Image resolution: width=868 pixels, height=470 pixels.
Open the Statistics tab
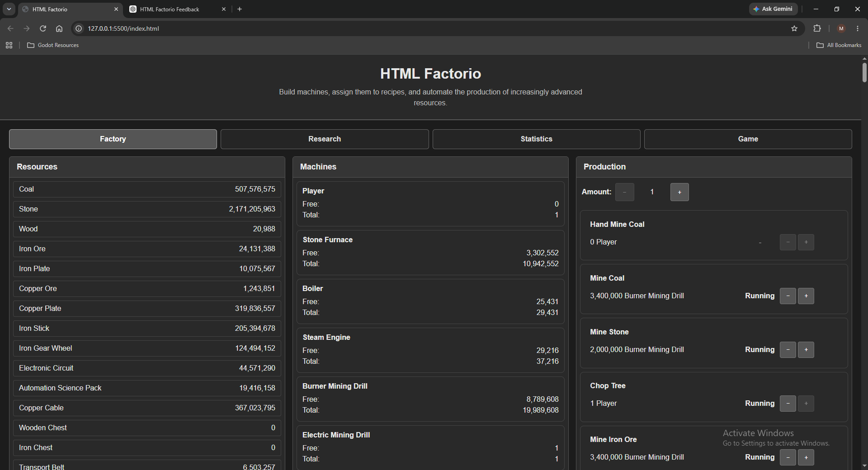point(536,139)
